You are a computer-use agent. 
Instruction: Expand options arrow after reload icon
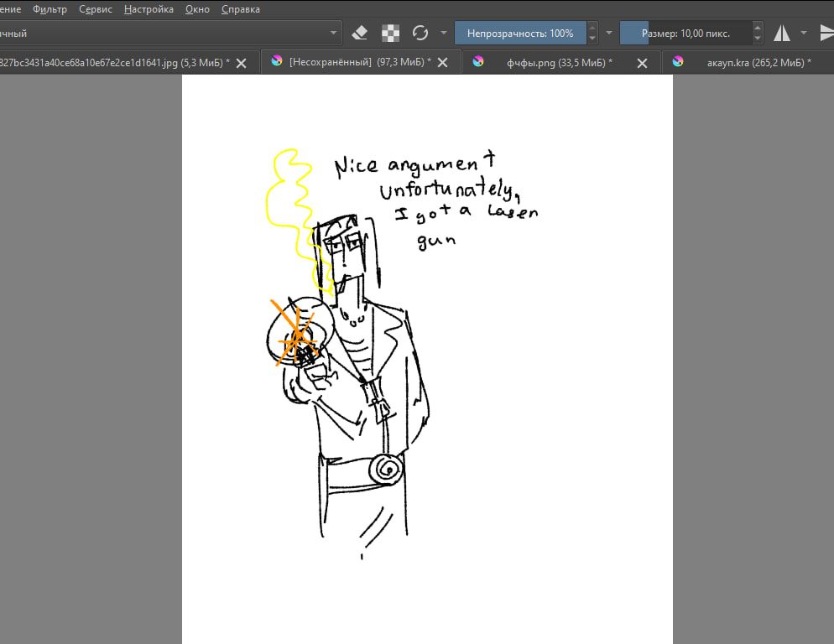click(443, 34)
